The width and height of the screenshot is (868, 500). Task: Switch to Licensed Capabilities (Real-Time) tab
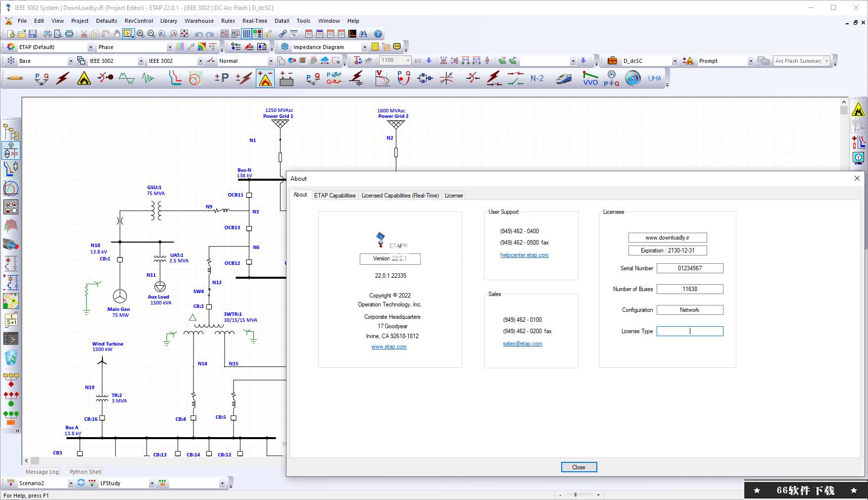coord(400,196)
